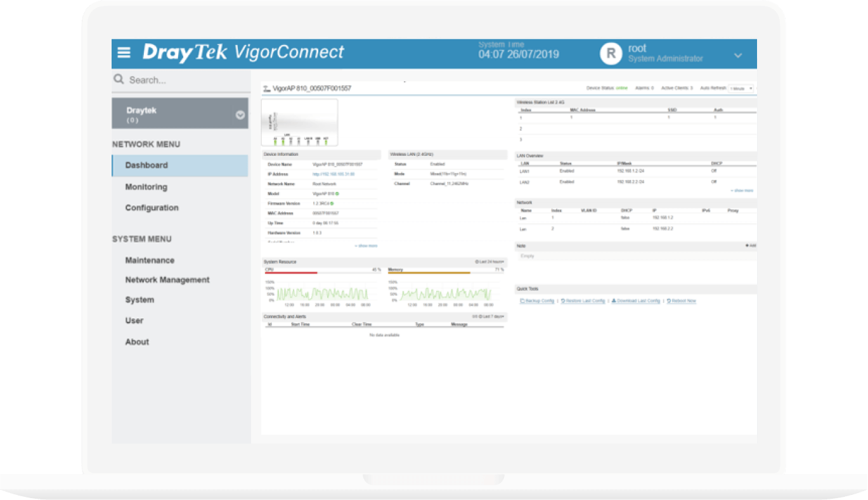Add a note with the Add button
The image size is (868, 500).
751,245
